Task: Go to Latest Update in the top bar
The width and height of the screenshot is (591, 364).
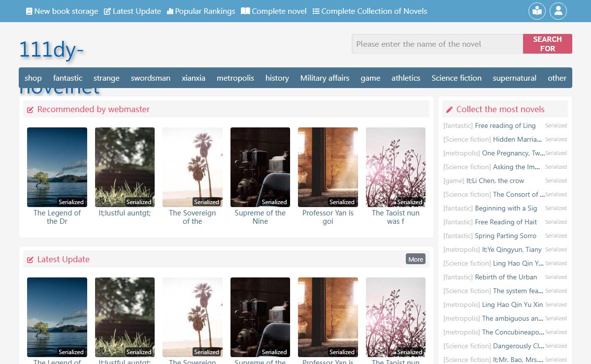Action: (x=132, y=11)
